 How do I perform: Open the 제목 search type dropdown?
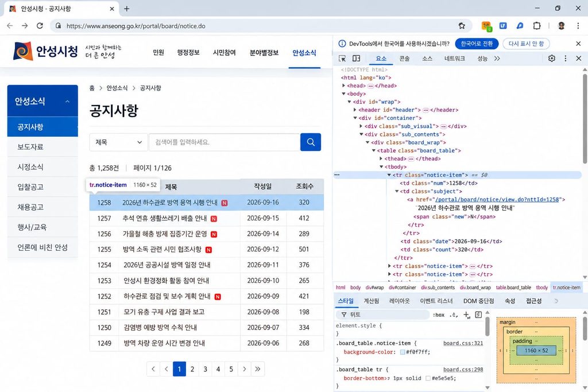click(118, 142)
